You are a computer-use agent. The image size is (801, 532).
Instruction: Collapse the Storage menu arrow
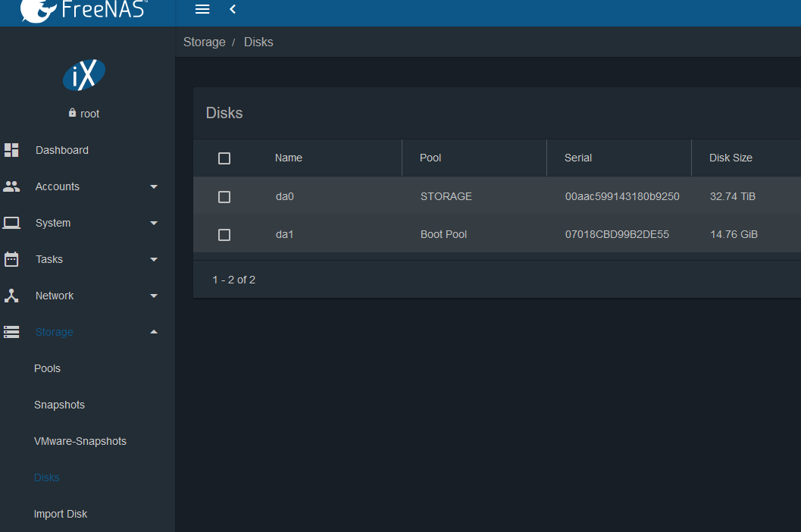pyautogui.click(x=154, y=332)
